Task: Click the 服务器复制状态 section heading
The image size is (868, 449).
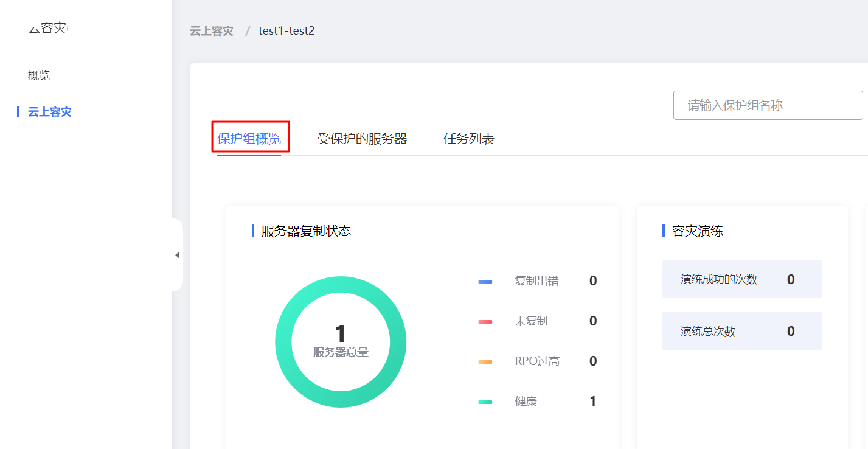Action: click(x=306, y=231)
